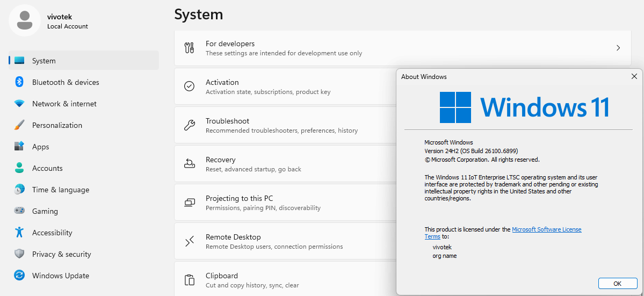
Task: Click the 'org name' licensee text
Action: [x=444, y=256]
